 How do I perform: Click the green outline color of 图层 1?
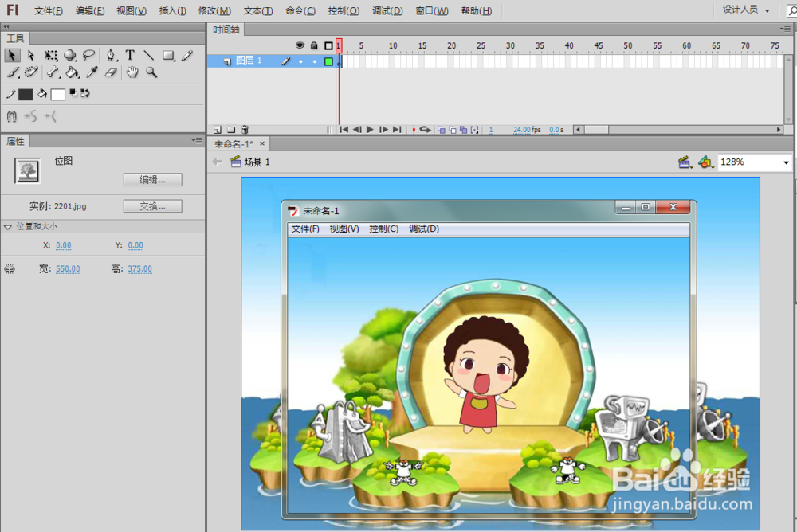328,61
